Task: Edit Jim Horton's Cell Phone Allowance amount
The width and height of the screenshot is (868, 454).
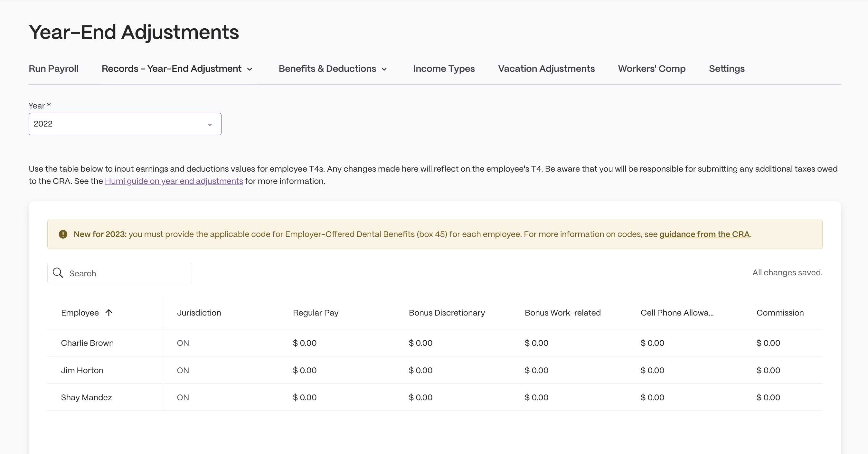Action: pos(652,370)
